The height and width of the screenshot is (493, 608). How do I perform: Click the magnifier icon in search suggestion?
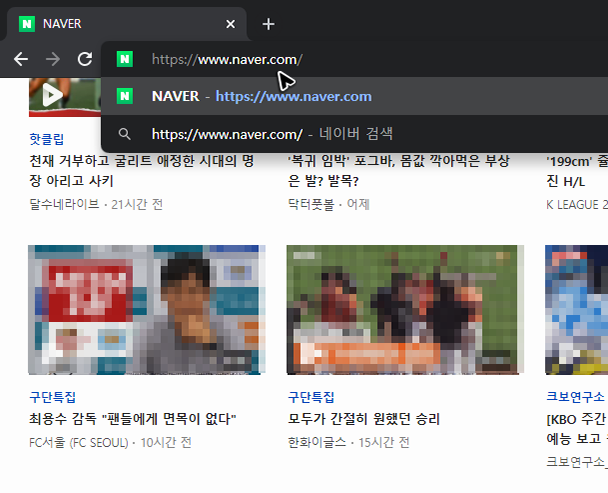(x=124, y=134)
